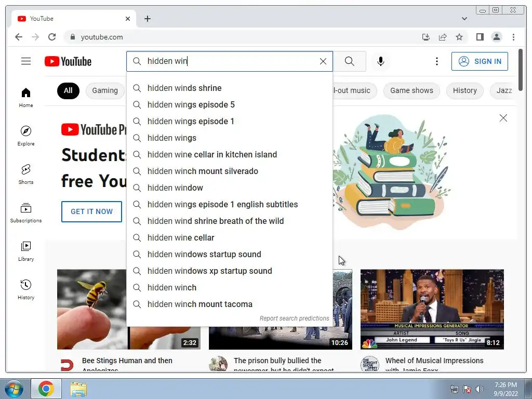532x399 pixels.
Task: Open History in sidebar
Action: [x=26, y=289]
